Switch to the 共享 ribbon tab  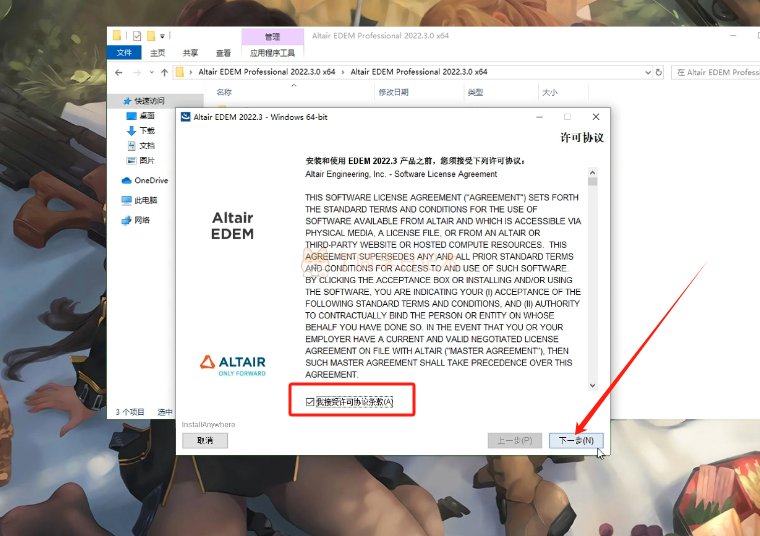[190, 53]
